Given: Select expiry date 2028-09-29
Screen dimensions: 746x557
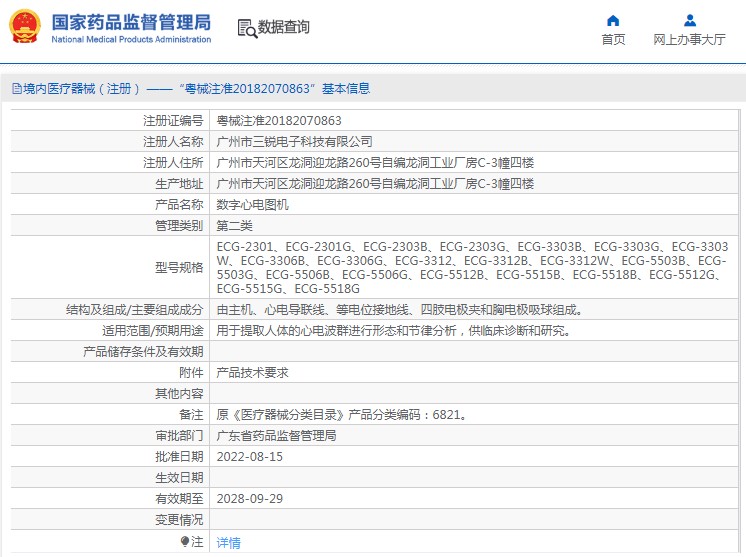Looking at the screenshot, I should pyautogui.click(x=250, y=498).
